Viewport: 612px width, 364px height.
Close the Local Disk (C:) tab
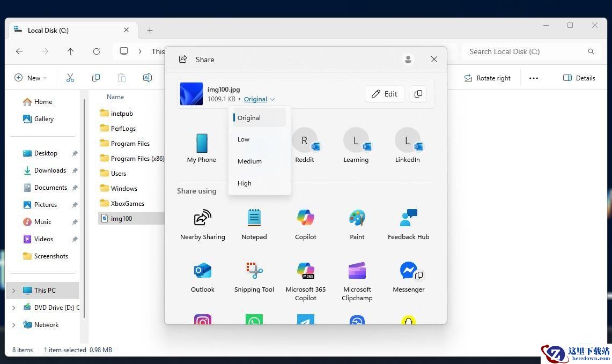coord(126,30)
